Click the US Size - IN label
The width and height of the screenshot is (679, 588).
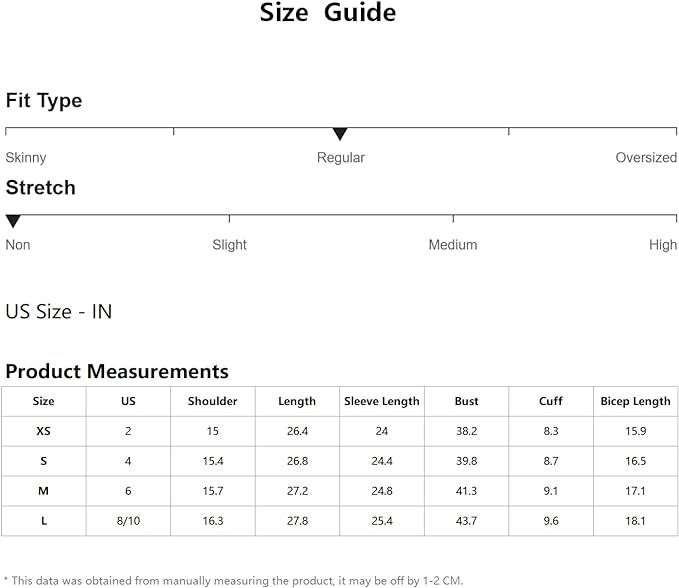click(59, 312)
